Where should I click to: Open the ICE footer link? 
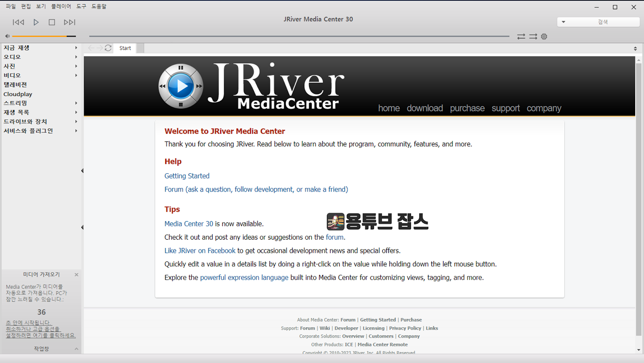point(349,345)
